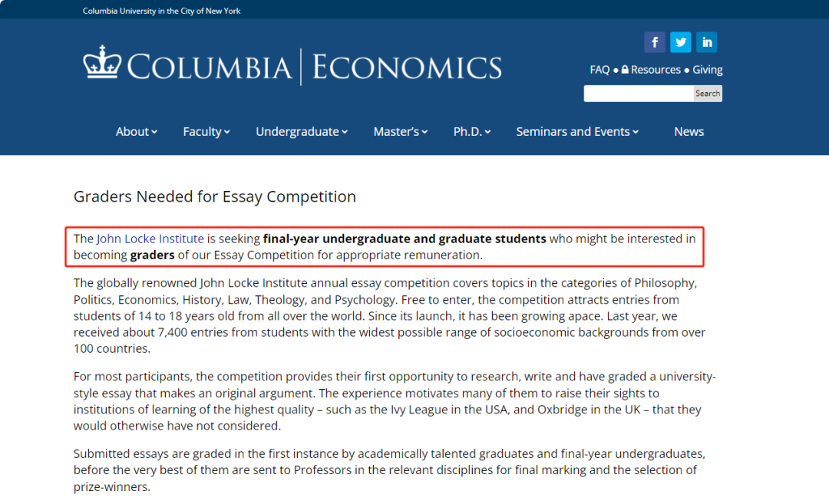Viewport: 829px width, 504px height.
Task: Click the paragraph starting 'Submitted essays are graded'
Action: click(390, 470)
